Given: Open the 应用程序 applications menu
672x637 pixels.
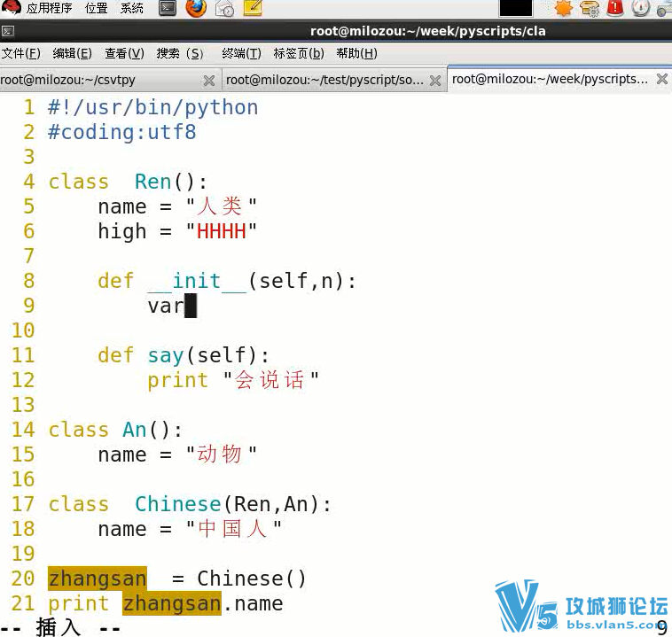Looking at the screenshot, I should tap(49, 8).
